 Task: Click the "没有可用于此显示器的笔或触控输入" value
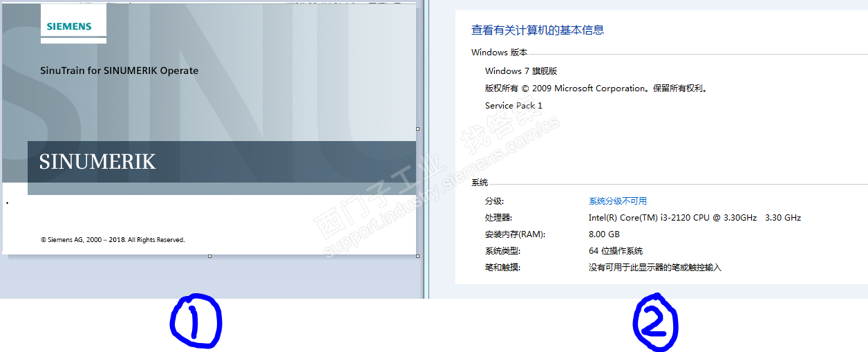tap(655, 268)
